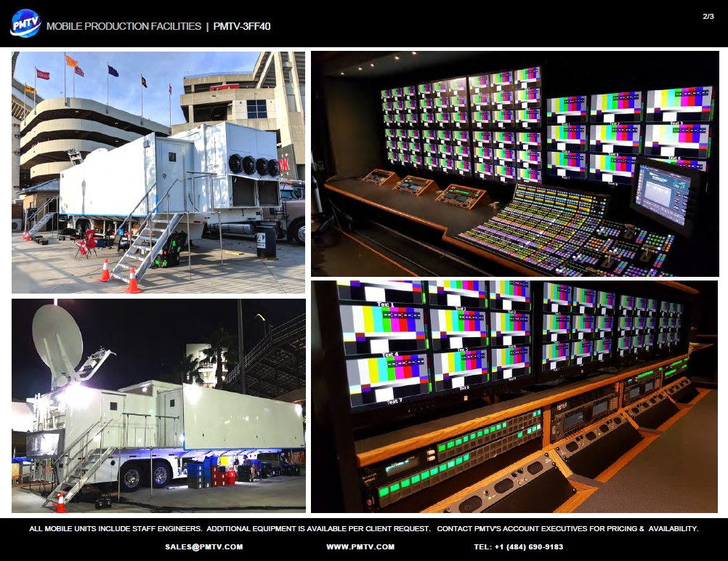Click the SALES@PMTV.COM email link
This screenshot has height=561, width=728.
click(x=204, y=547)
